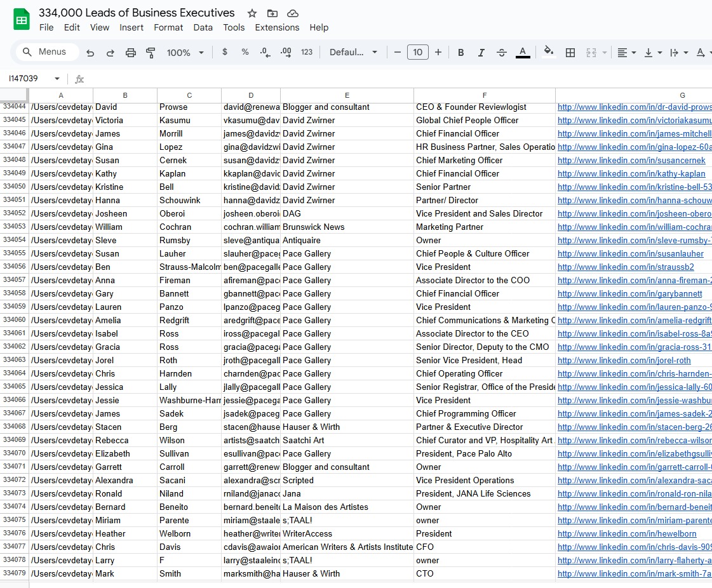Open the Format menu
Screen dimensions: 712x588
[168, 27]
